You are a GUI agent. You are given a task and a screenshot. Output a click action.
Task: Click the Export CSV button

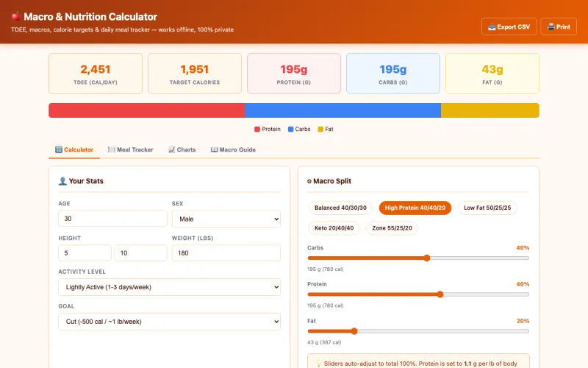pos(509,26)
